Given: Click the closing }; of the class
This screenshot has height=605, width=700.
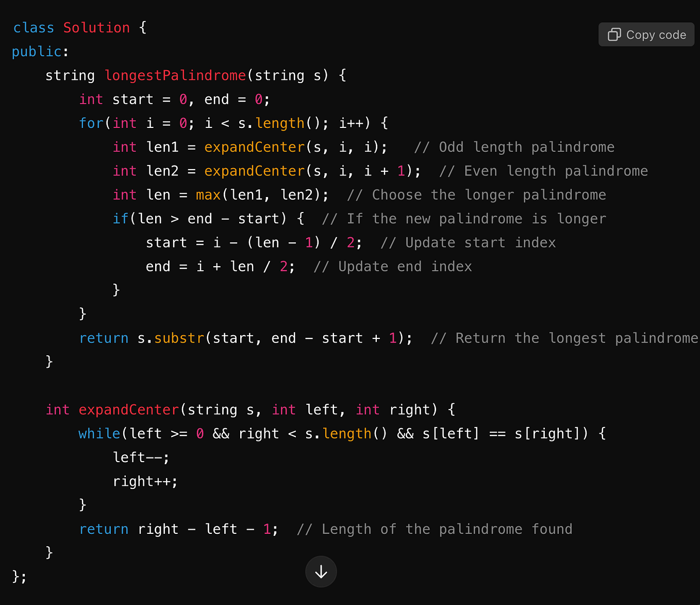Looking at the screenshot, I should tap(17, 576).
